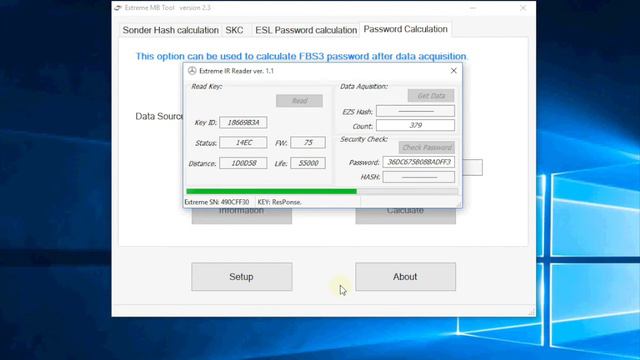Click the HASH field under Password

pyautogui.click(x=419, y=177)
